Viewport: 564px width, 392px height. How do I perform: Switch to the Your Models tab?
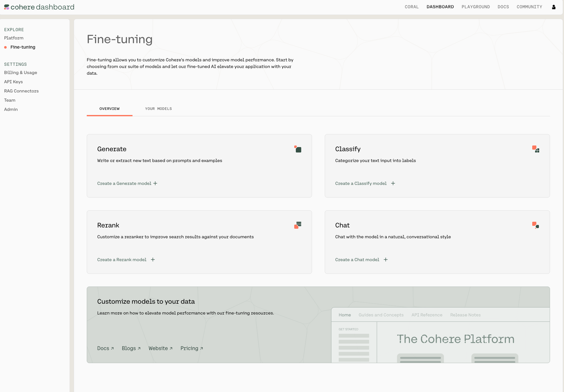tap(159, 109)
